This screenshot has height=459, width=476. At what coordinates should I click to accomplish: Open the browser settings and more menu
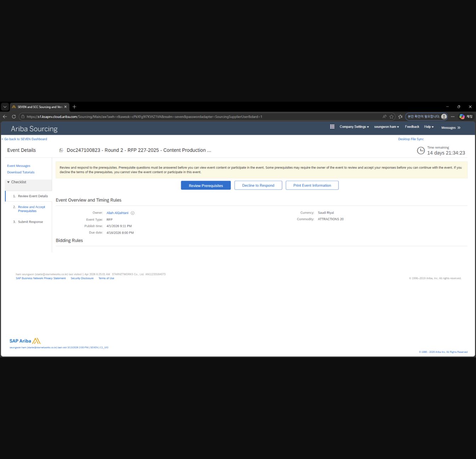pyautogui.click(x=453, y=117)
